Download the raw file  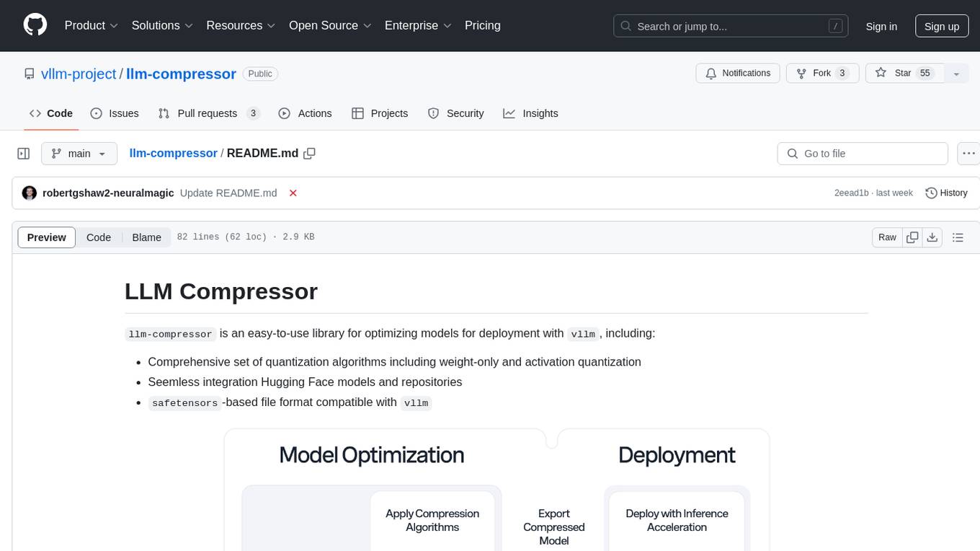point(932,237)
